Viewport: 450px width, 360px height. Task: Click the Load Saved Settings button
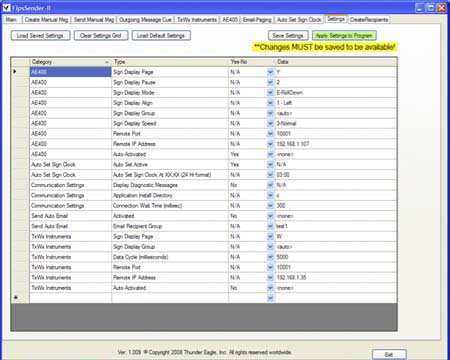coord(40,36)
